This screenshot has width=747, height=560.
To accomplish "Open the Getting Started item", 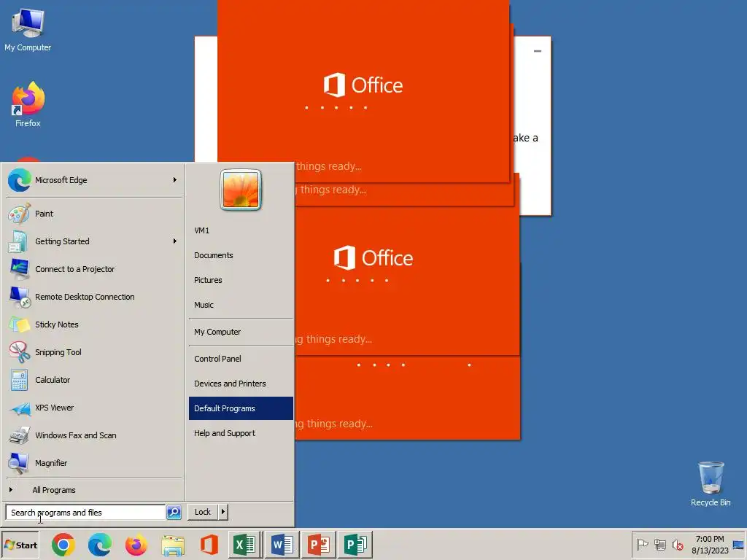I will (93, 241).
